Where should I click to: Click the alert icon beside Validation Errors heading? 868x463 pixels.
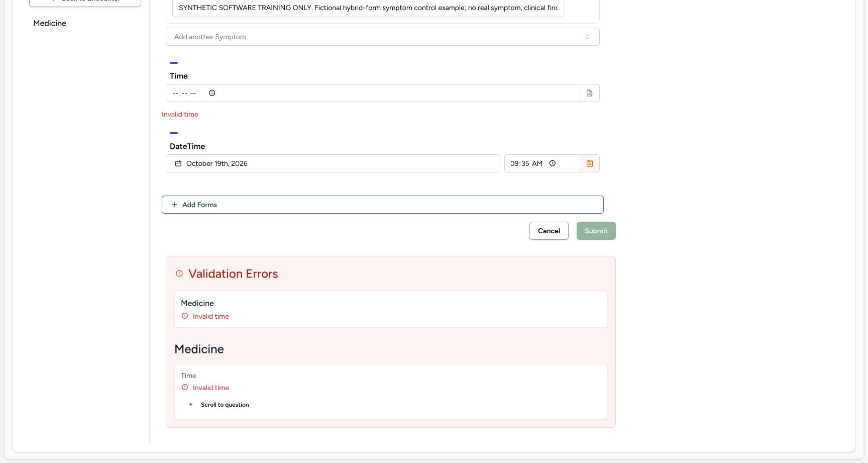(x=179, y=273)
